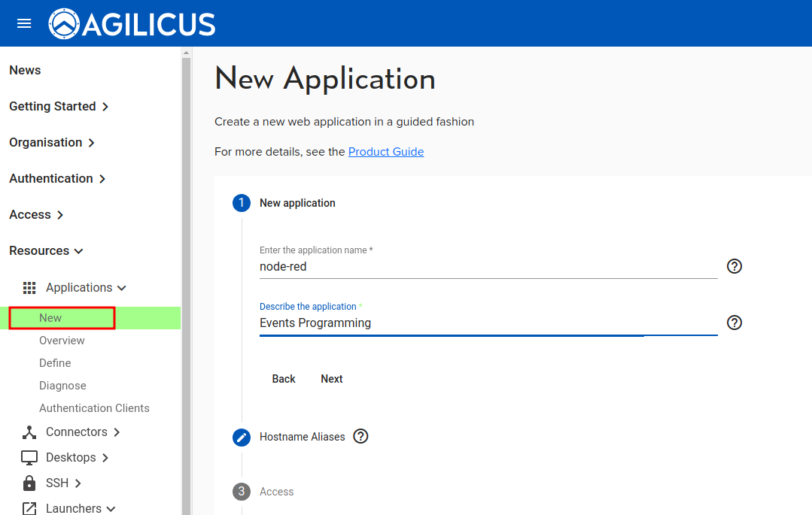Click help icon beside application description field

(734, 323)
